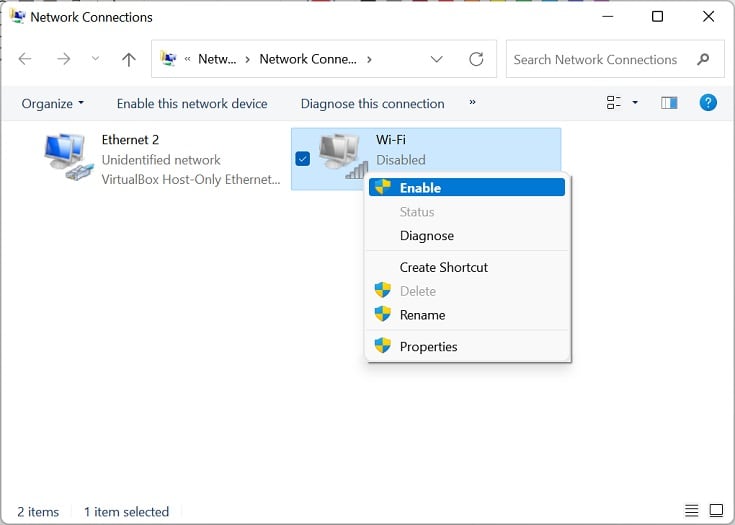735x525 pixels.
Task: Click the Back navigation arrow
Action: tap(25, 59)
